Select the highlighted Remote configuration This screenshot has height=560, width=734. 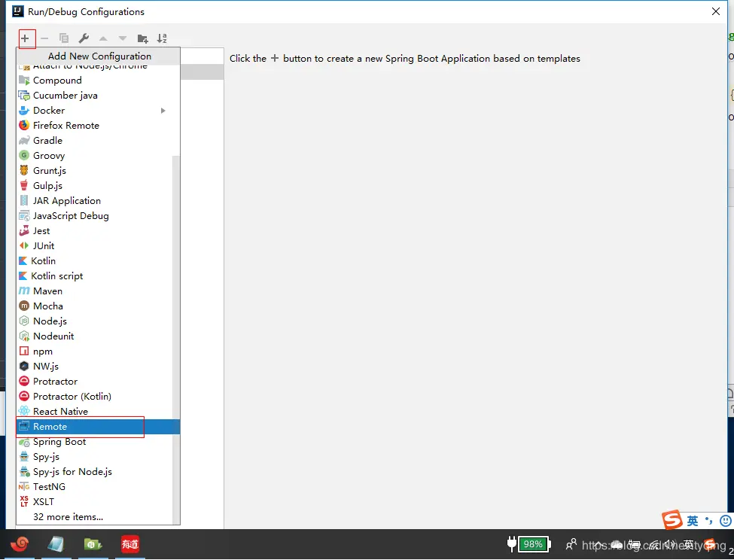click(99, 427)
